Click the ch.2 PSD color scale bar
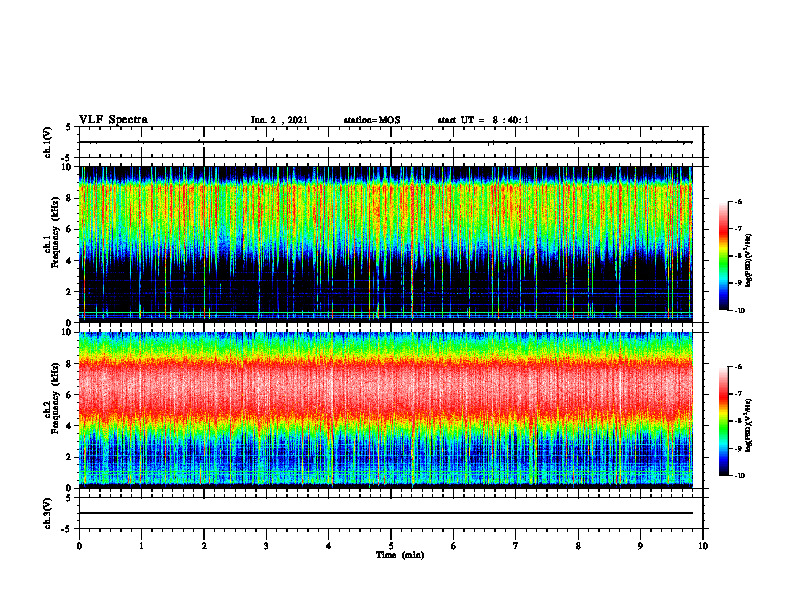The image size is (792, 612). point(724,421)
